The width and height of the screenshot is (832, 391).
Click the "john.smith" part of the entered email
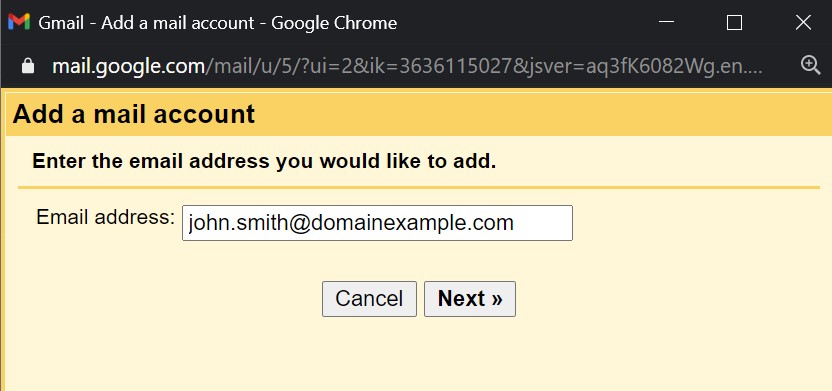(238, 223)
